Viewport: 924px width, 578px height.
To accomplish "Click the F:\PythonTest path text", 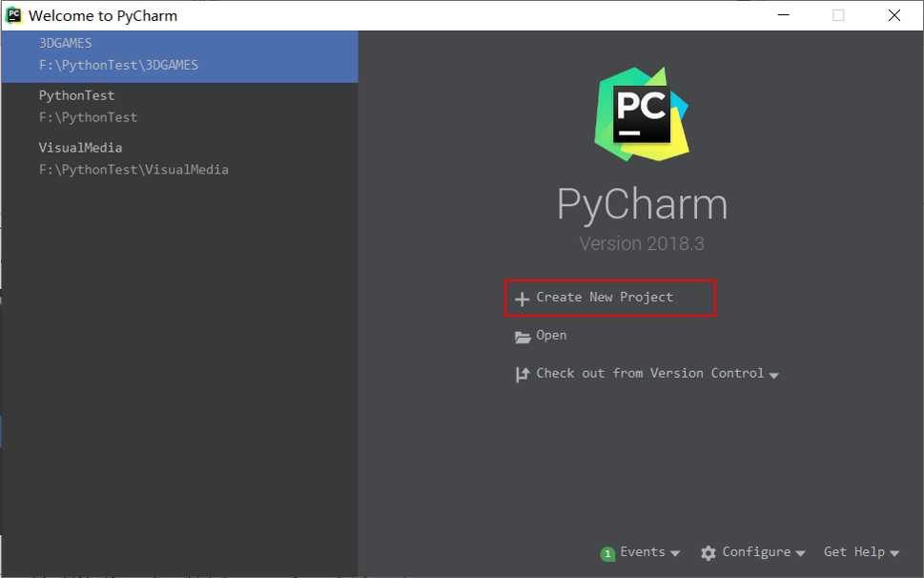I will [x=88, y=117].
